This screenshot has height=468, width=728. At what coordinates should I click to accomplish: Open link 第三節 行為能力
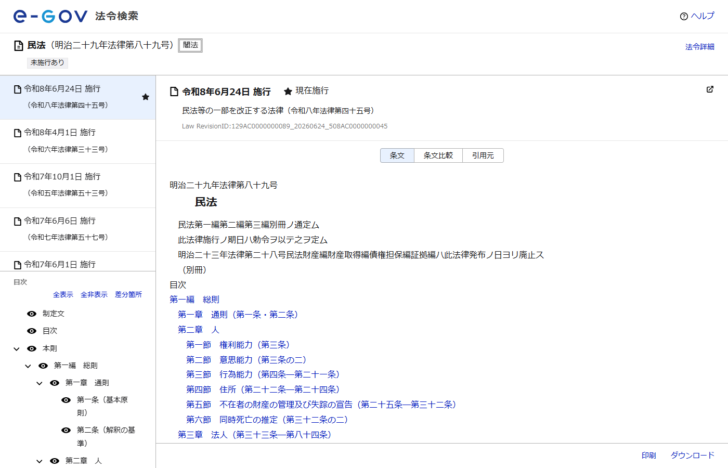coord(263,374)
